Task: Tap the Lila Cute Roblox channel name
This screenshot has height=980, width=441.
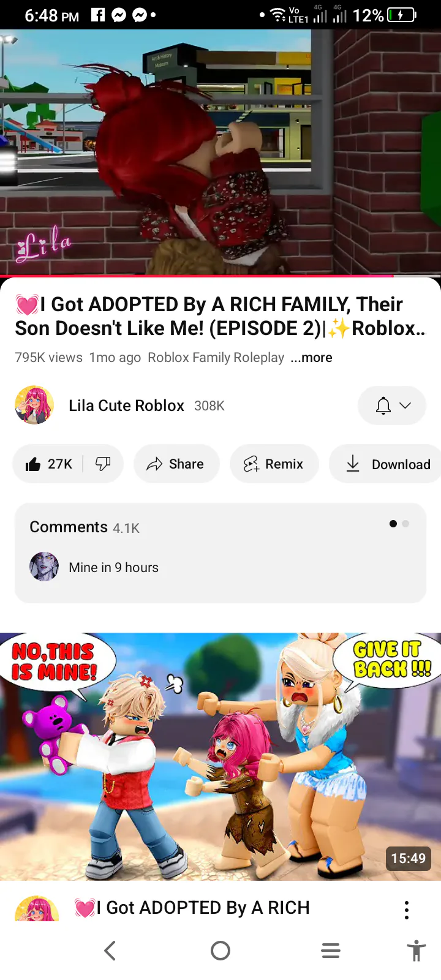Action: [x=126, y=405]
